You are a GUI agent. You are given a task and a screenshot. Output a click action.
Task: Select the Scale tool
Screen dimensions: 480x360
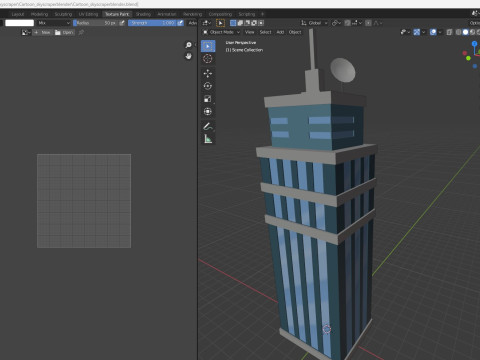(x=208, y=99)
